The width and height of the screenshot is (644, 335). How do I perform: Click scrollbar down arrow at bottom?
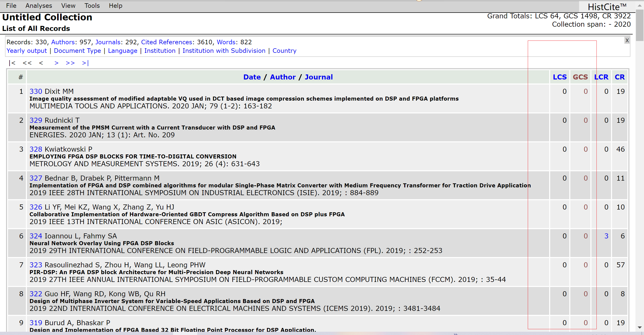click(639, 327)
